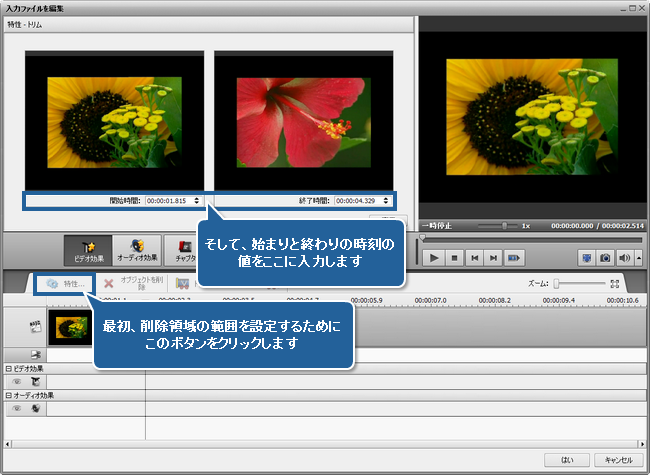Click the キャンセル cancel button
The image size is (650, 475).
pos(618,460)
